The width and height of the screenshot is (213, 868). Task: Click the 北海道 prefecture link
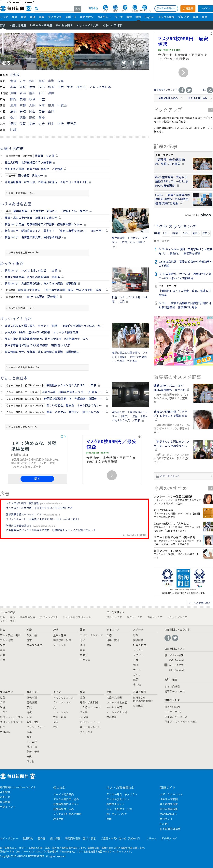15,75
